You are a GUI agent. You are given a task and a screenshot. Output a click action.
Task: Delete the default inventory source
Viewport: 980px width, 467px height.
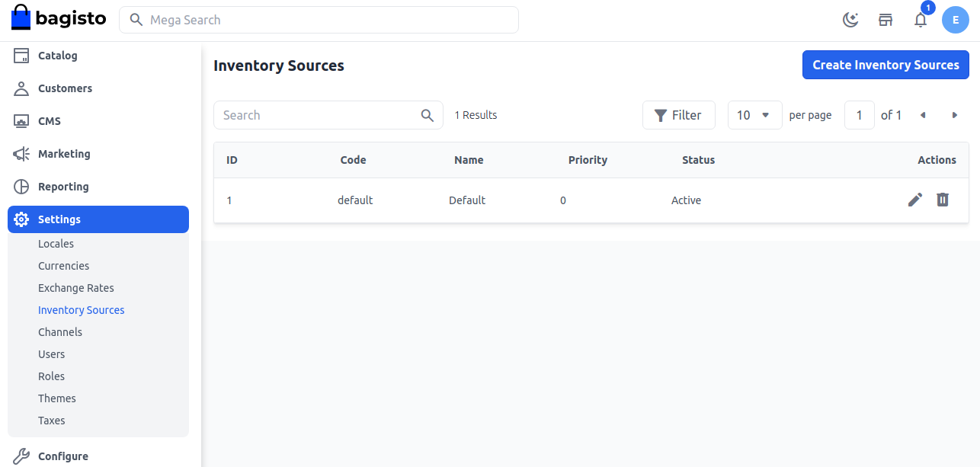pyautogui.click(x=943, y=200)
